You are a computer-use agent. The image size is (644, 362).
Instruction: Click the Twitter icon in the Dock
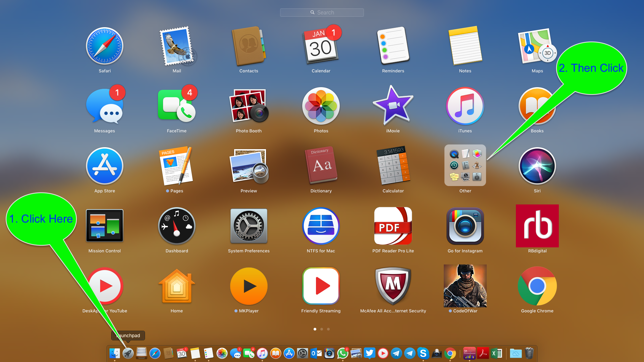pyautogui.click(x=369, y=353)
